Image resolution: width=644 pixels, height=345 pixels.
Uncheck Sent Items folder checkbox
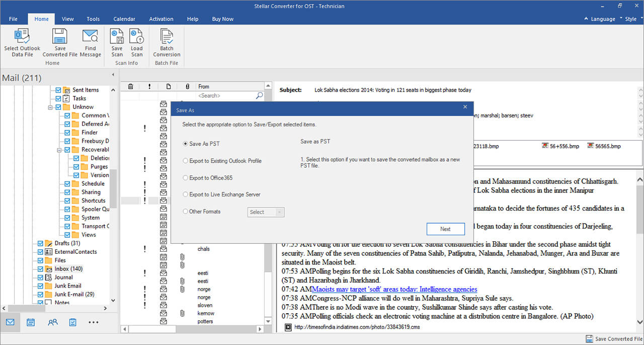(x=58, y=90)
